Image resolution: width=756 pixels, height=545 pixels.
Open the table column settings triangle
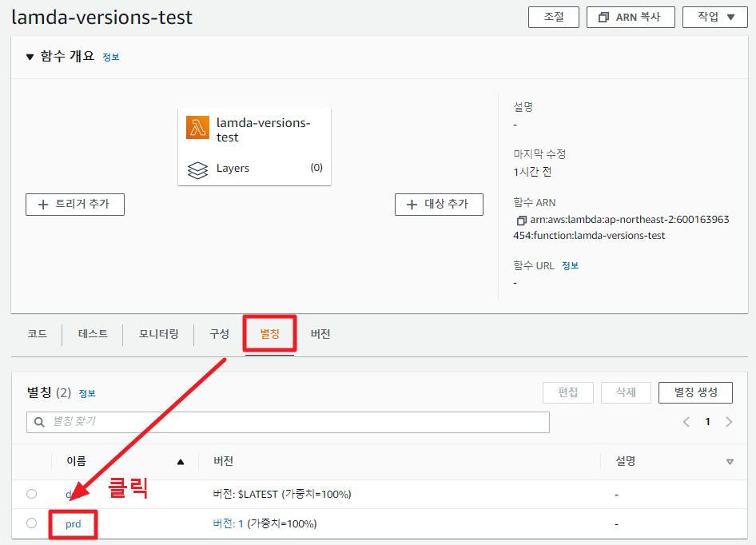(x=730, y=462)
